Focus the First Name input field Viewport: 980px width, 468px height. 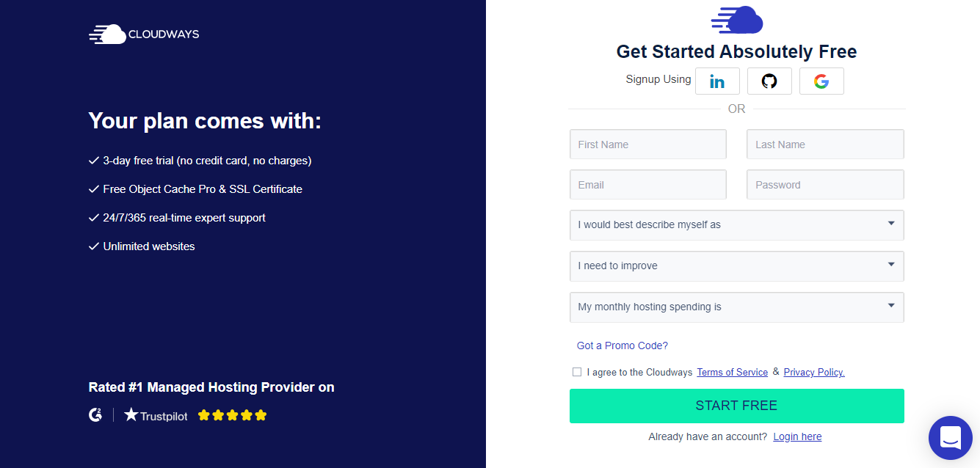[x=648, y=145]
